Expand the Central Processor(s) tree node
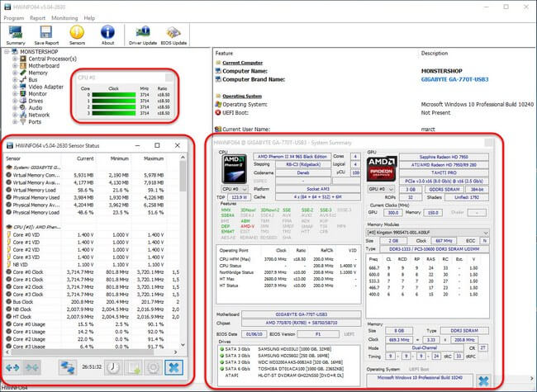 coord(15,59)
